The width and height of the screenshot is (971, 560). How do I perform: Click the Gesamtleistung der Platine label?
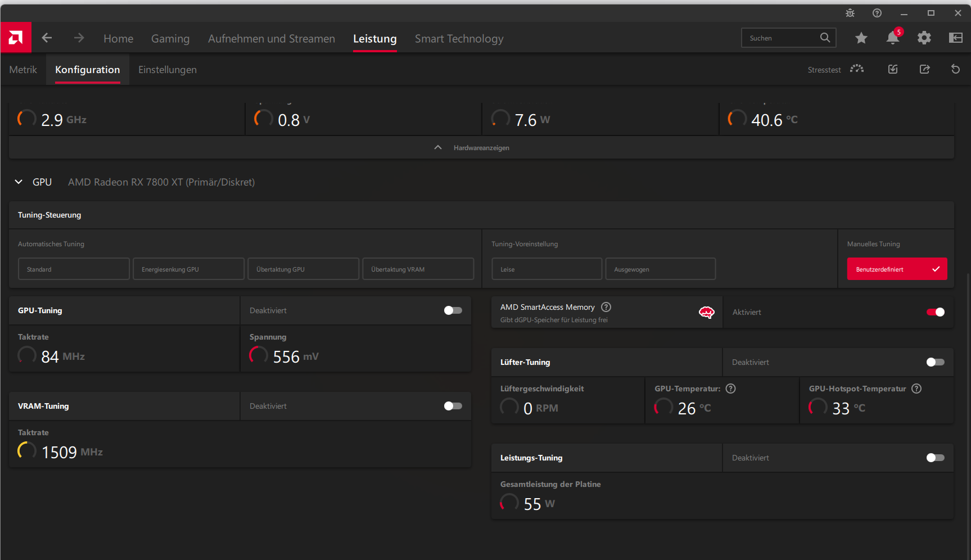(x=550, y=484)
